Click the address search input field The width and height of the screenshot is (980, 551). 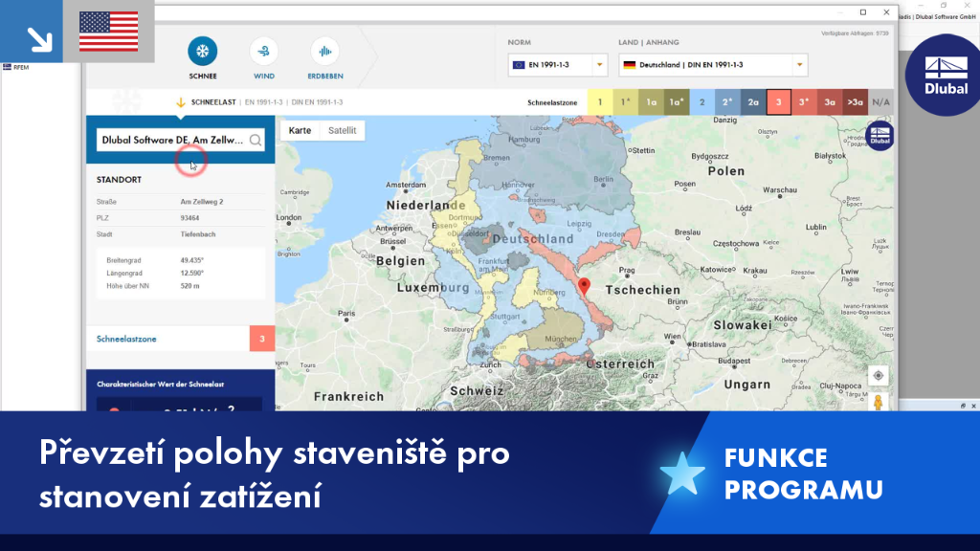tap(172, 140)
